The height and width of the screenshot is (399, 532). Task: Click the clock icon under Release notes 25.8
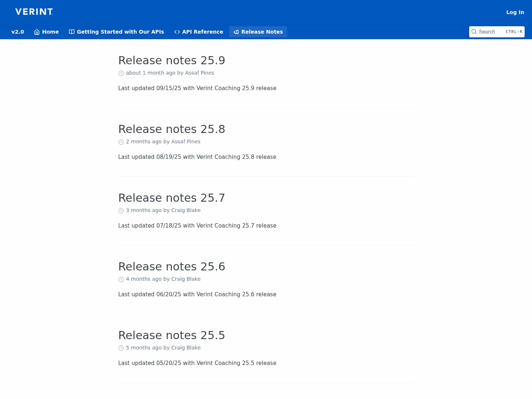[x=121, y=142]
